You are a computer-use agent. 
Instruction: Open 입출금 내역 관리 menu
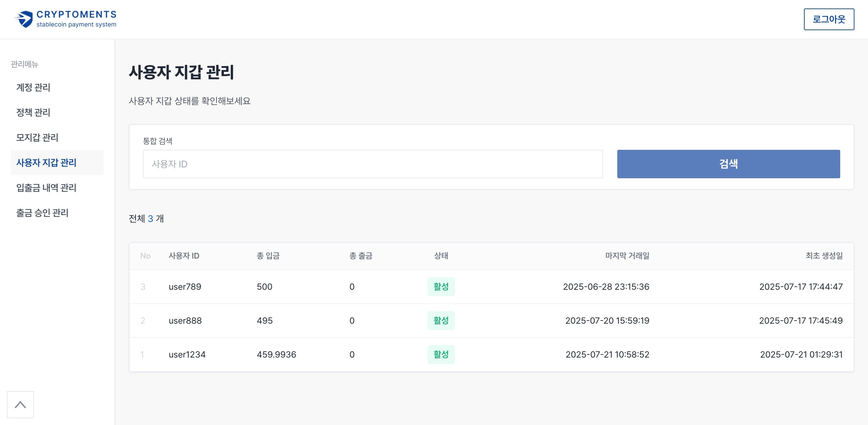coord(46,188)
